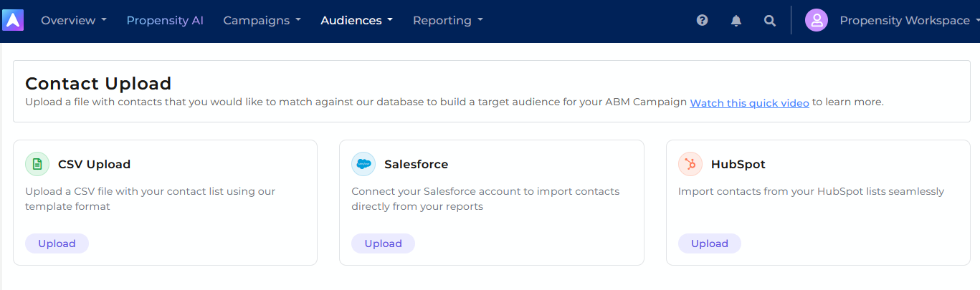Open the help question mark icon
This screenshot has height=290, width=980.
pyautogui.click(x=702, y=20)
